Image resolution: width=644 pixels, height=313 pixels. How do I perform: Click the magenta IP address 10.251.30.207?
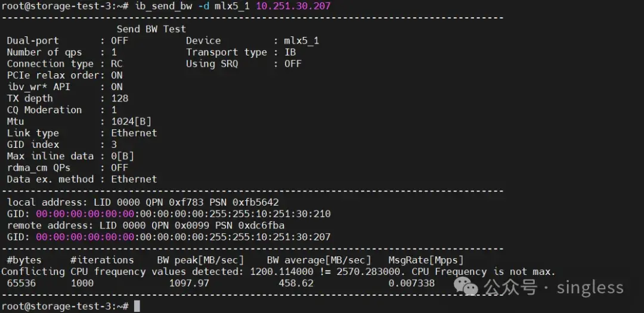coord(293,6)
